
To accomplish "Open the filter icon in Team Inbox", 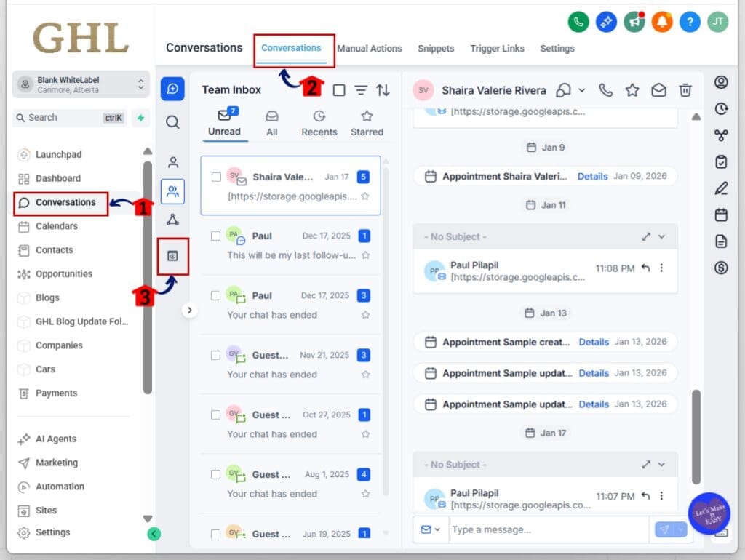I will (x=361, y=90).
